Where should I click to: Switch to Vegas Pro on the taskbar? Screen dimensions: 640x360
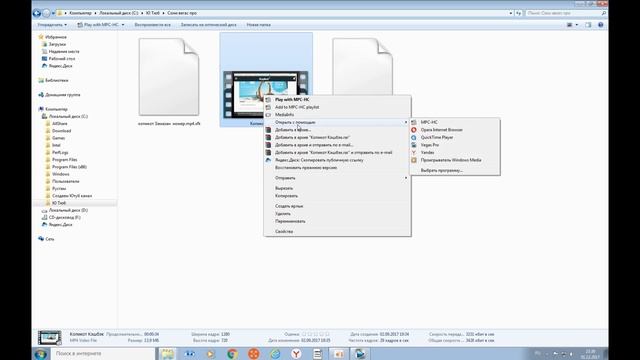coord(360,354)
